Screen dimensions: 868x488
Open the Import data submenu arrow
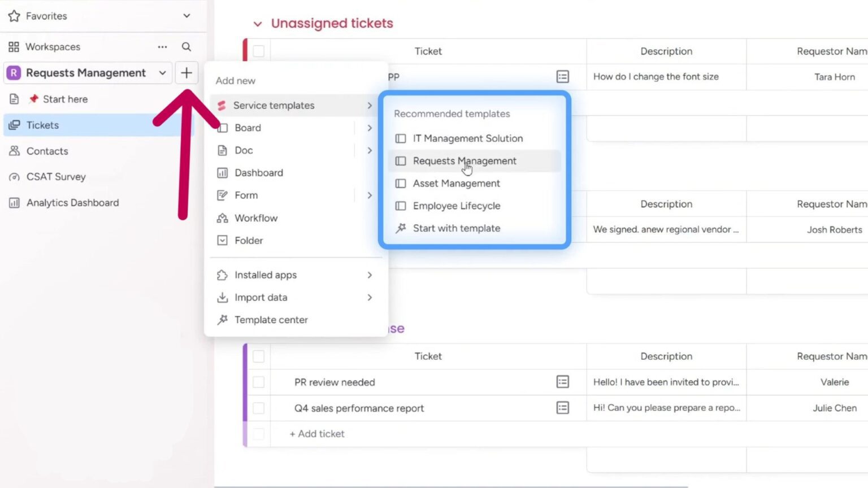tap(370, 297)
